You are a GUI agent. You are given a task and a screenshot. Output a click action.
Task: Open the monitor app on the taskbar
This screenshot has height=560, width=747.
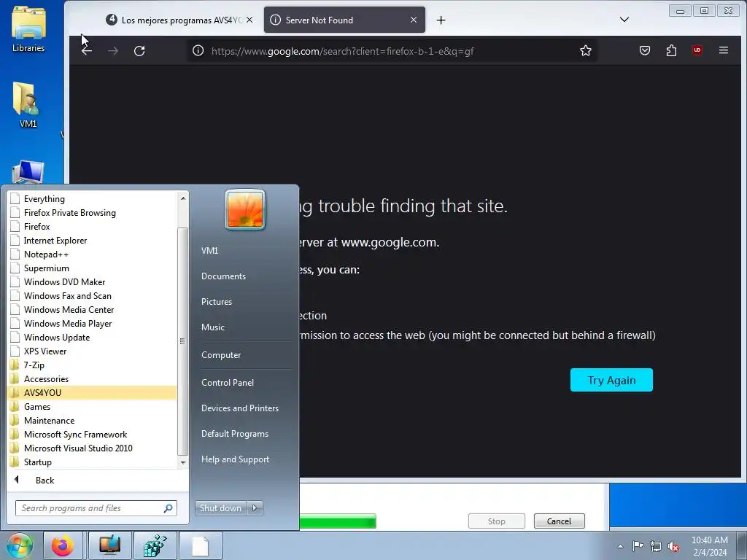[109, 545]
